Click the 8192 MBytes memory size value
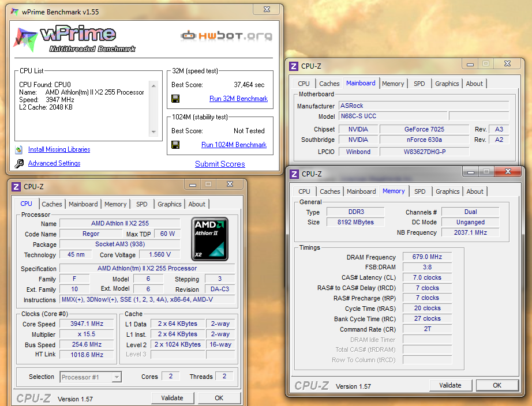The width and height of the screenshot is (532, 406). click(x=355, y=222)
